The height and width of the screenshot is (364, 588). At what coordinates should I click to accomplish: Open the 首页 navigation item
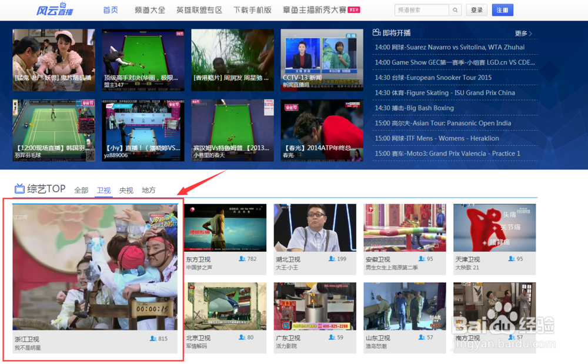[x=111, y=10]
